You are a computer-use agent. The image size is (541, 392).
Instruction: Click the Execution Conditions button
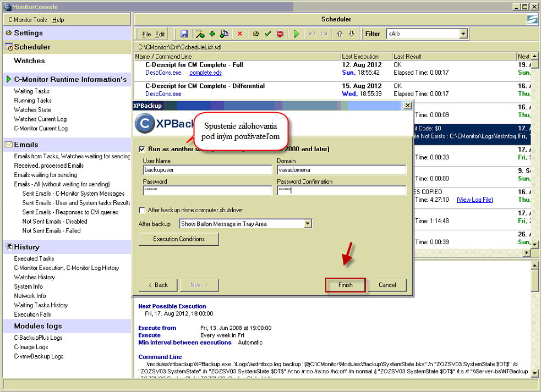pos(179,239)
